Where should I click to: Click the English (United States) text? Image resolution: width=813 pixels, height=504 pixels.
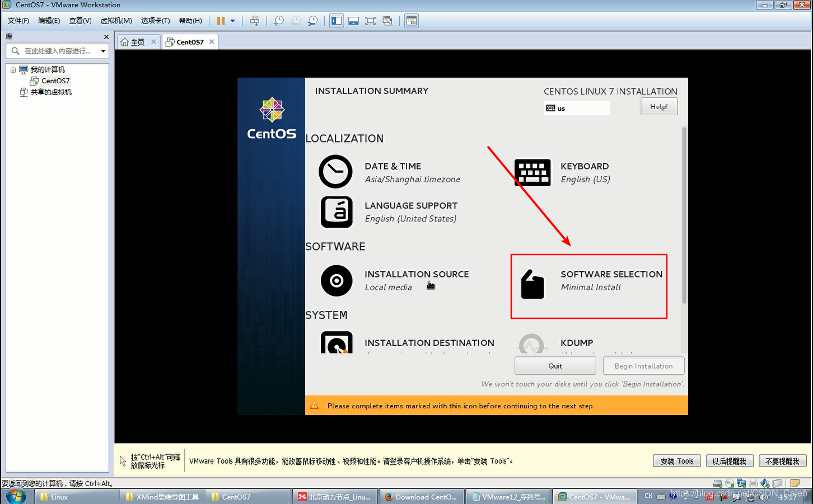[410, 219]
